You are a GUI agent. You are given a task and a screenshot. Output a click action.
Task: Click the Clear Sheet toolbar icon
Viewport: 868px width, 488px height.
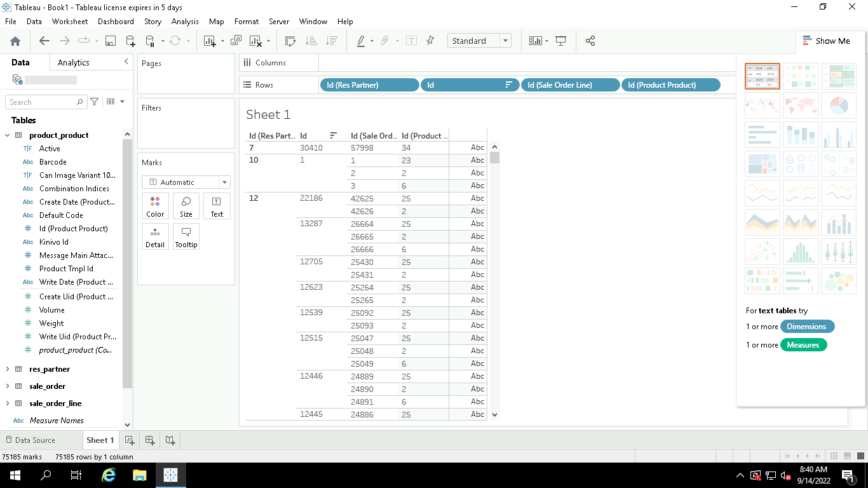click(255, 41)
